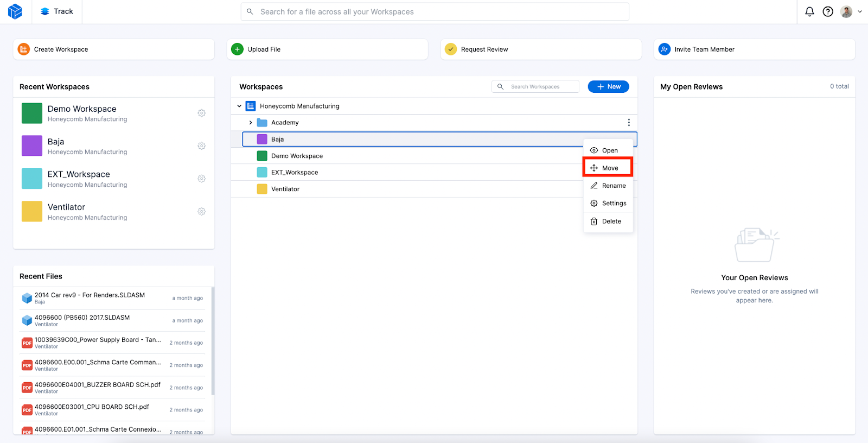The image size is (868, 443).
Task: Collapse the Honeycomb Manufacturing tree
Action: pos(239,106)
